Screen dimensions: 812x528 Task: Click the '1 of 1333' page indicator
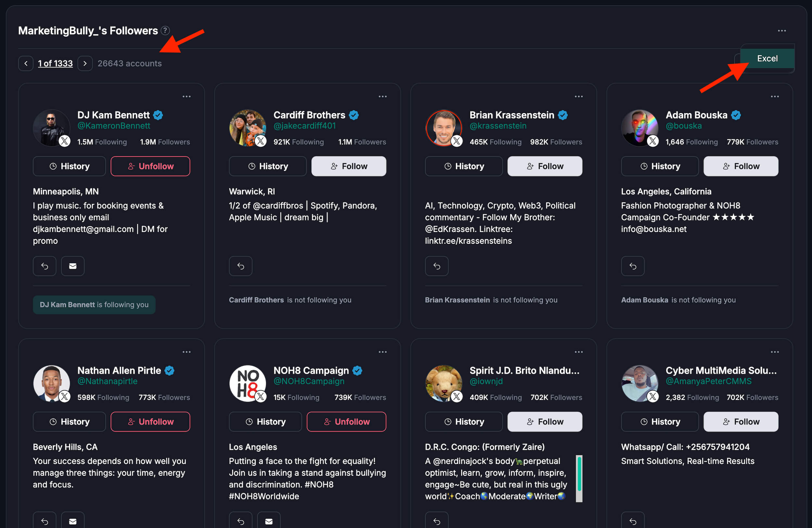point(55,63)
